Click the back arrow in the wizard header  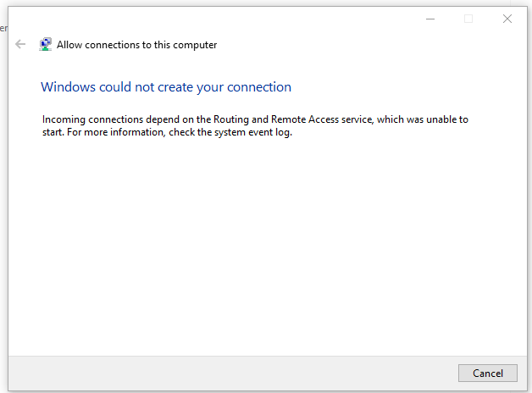[x=21, y=45]
